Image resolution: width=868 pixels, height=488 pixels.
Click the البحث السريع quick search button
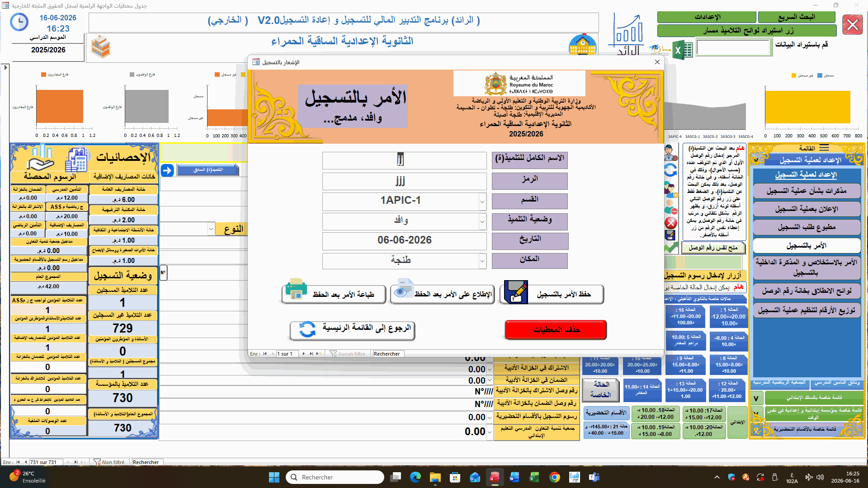click(x=796, y=17)
